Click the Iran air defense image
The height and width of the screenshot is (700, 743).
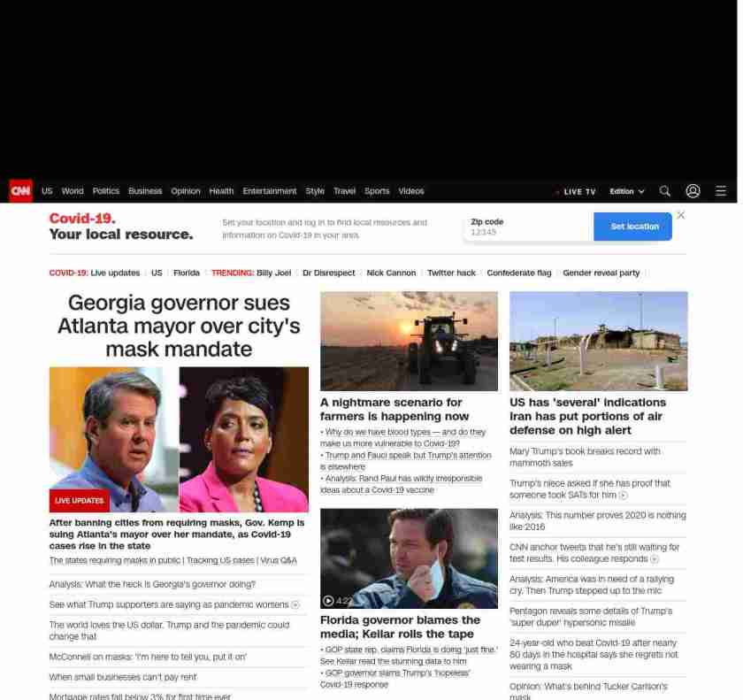[598, 341]
